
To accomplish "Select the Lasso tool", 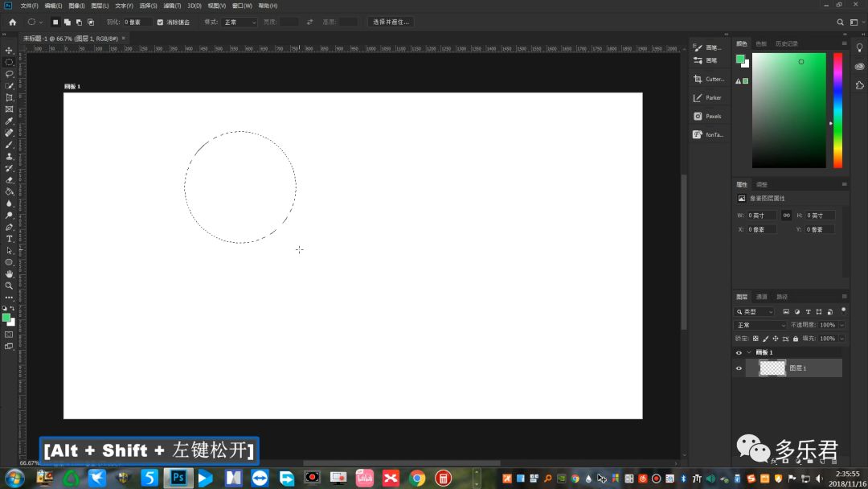I will pos(10,73).
